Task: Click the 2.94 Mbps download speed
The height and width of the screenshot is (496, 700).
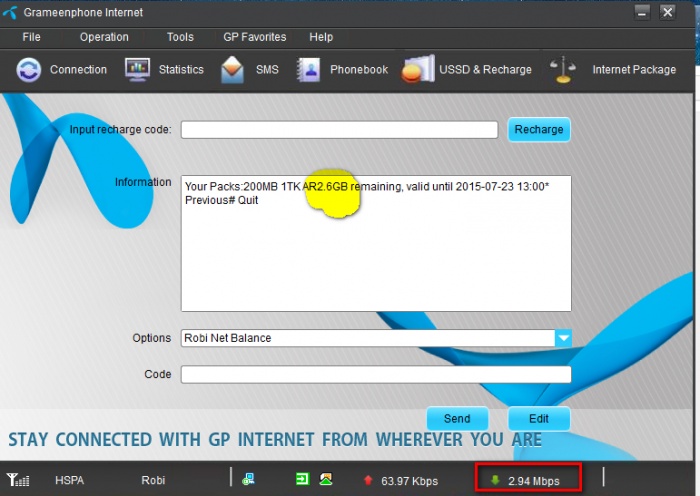Action: pos(534,481)
